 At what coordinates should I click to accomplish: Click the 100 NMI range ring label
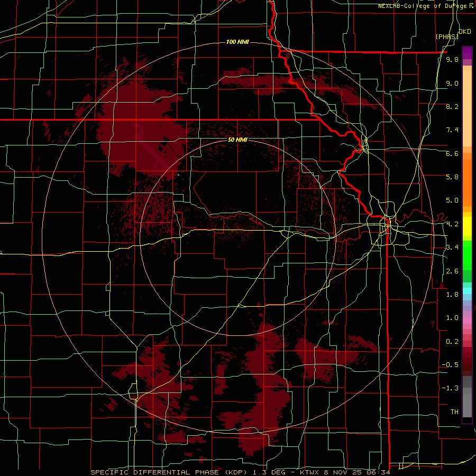[237, 42]
